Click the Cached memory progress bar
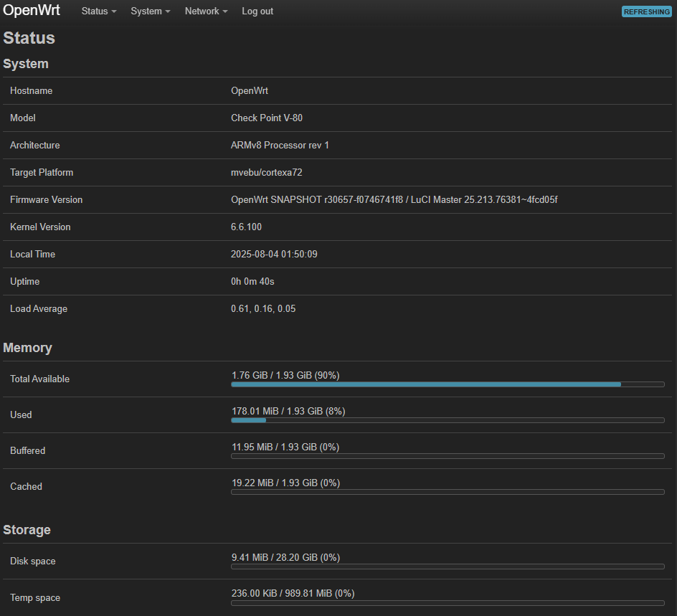Image resolution: width=677 pixels, height=616 pixels. pyautogui.click(x=448, y=492)
